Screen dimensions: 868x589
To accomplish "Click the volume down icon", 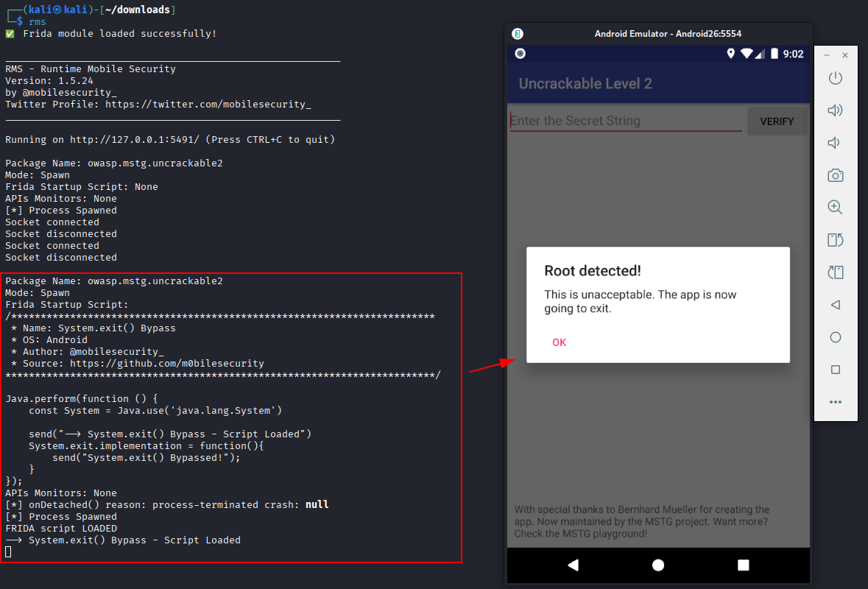I will tap(835, 143).
